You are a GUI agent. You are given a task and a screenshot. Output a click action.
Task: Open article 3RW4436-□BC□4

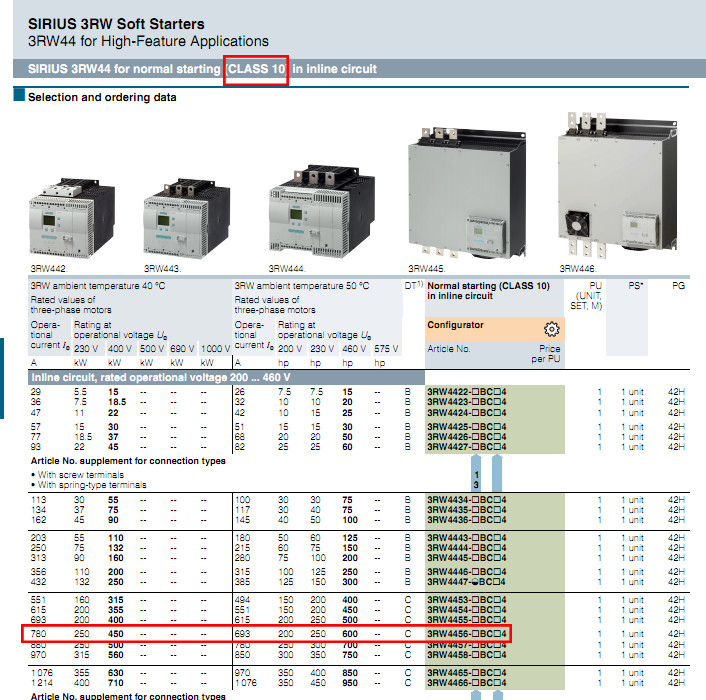coord(466,520)
